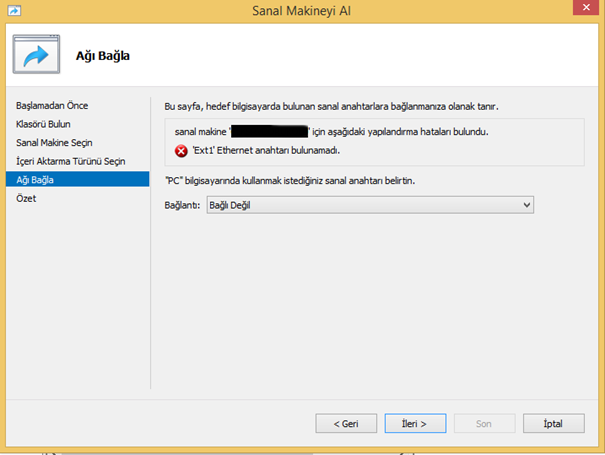
Task: Click the İleri > button
Action: [415, 423]
